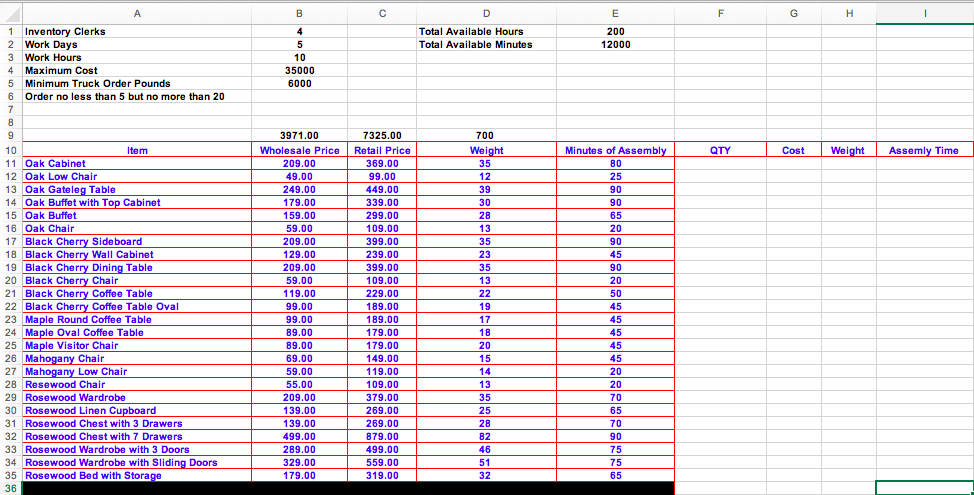974x495 pixels.
Task: Select Oak Cabinet's 80 minutes cell
Action: tap(616, 163)
